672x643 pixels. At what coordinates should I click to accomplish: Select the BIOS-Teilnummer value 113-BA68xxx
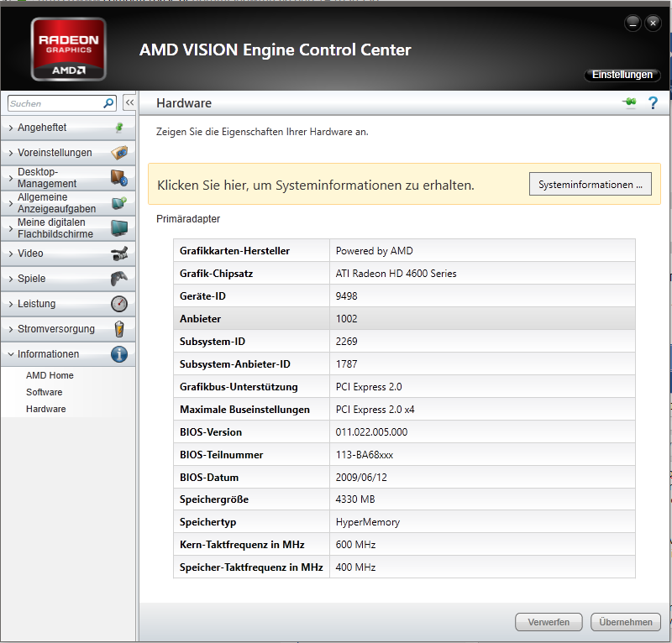click(365, 454)
